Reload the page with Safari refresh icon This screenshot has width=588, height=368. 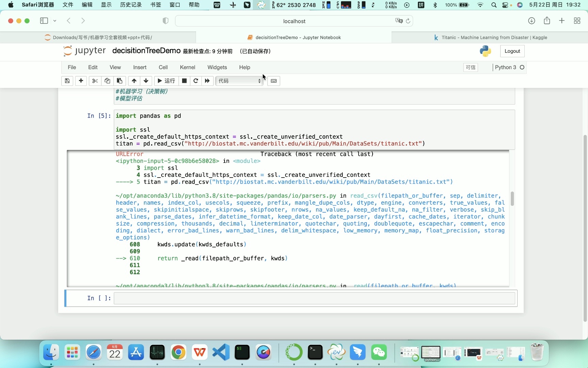coord(408,21)
